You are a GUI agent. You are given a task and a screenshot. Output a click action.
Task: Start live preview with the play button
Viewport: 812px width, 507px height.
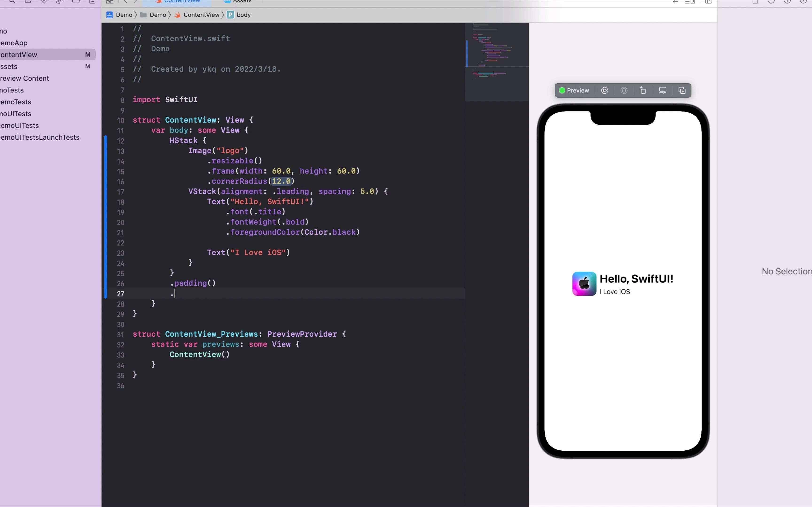click(x=605, y=91)
